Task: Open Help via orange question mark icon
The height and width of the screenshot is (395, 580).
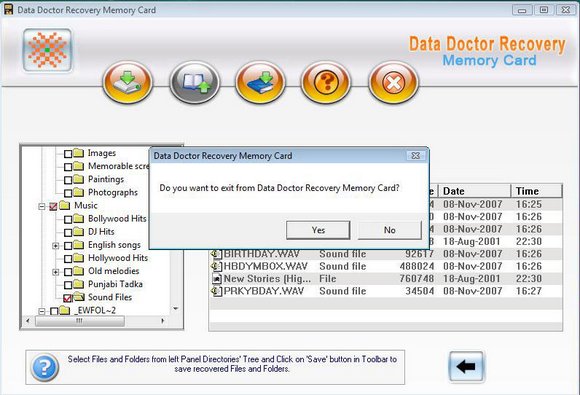Action: pyautogui.click(x=326, y=82)
